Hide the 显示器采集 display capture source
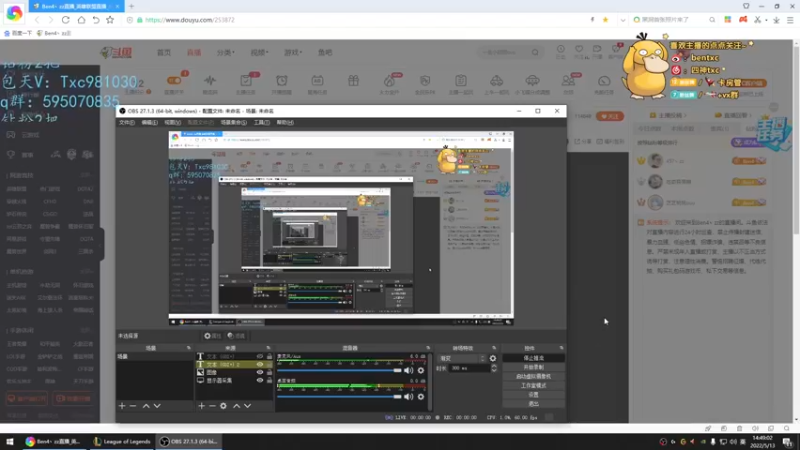The image size is (800, 450). tap(260, 380)
